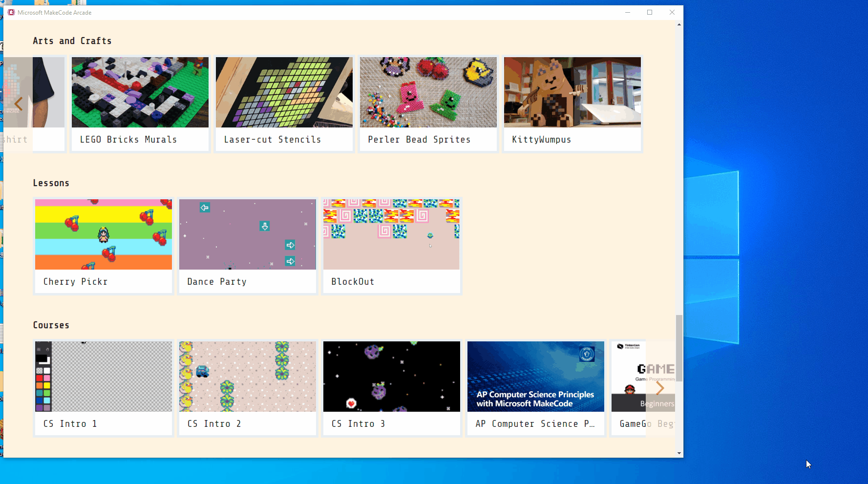This screenshot has height=484, width=868.
Task: Open the AP Computer Science Principles card image
Action: point(536,377)
